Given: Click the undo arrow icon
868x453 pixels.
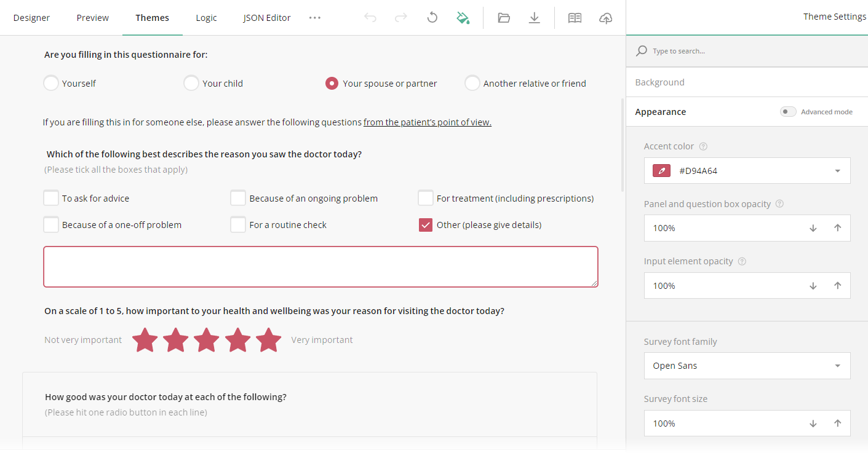Looking at the screenshot, I should [370, 18].
